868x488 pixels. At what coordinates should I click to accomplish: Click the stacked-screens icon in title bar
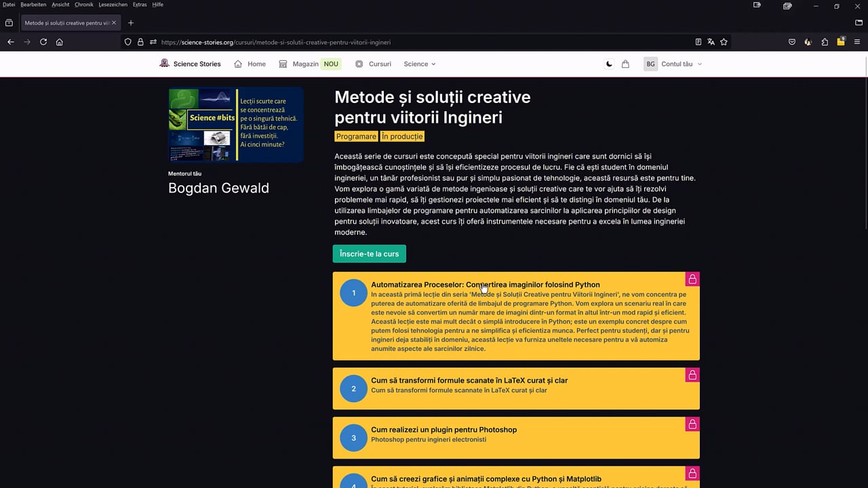(x=787, y=5)
